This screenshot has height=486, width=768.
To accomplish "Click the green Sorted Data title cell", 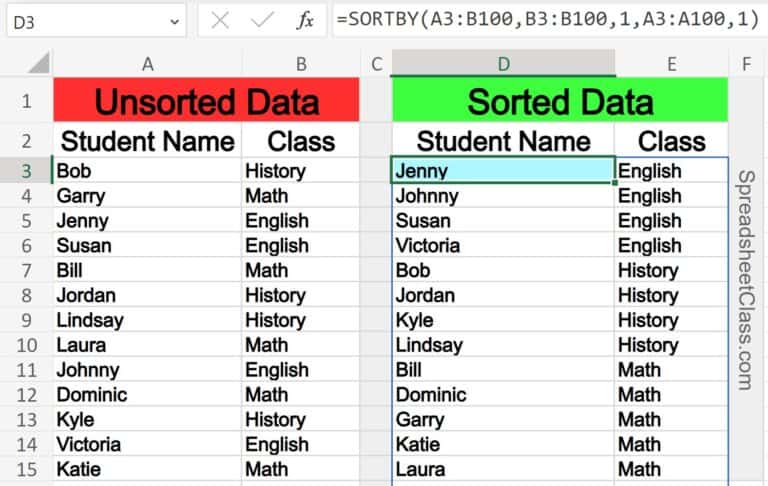I will [x=560, y=101].
